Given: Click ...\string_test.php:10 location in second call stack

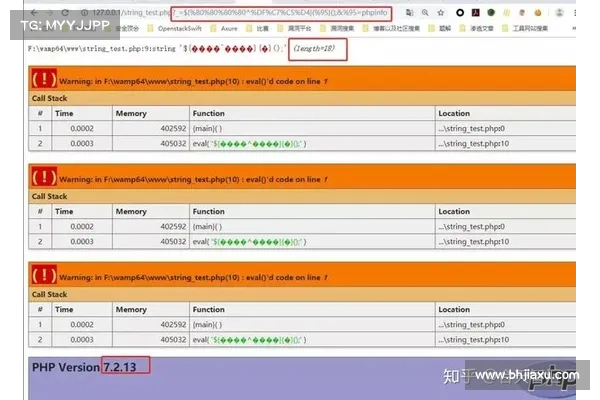Looking at the screenshot, I should pyautogui.click(x=474, y=242).
